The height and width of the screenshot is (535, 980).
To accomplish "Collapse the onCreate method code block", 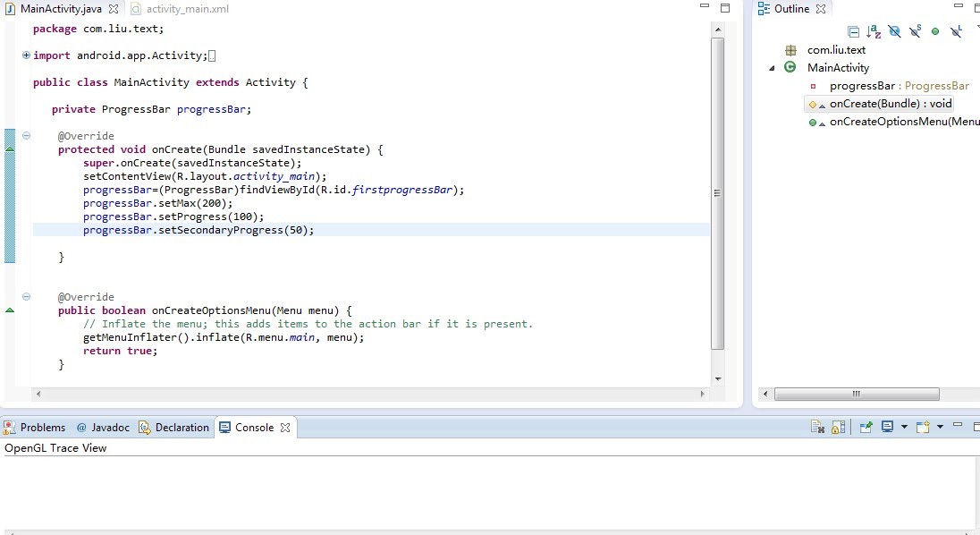I will pos(26,136).
